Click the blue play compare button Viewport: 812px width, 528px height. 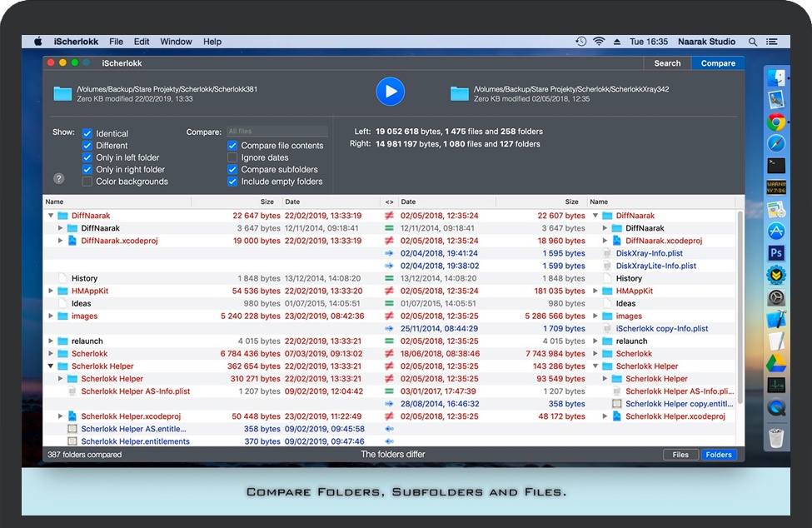point(390,92)
